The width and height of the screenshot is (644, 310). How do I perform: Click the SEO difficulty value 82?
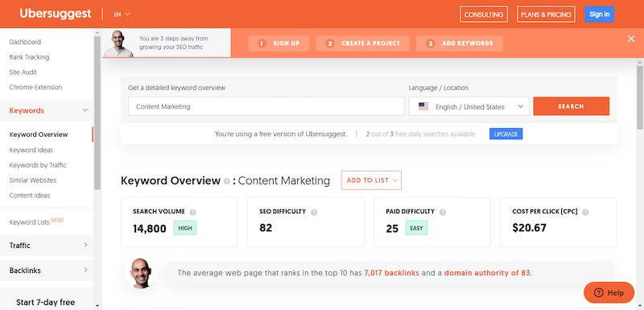click(x=266, y=228)
